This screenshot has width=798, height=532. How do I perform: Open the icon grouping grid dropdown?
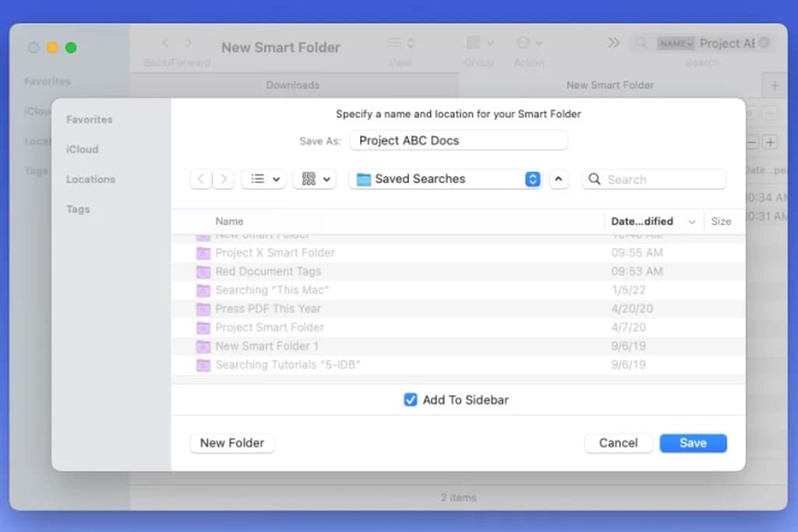[x=314, y=179]
